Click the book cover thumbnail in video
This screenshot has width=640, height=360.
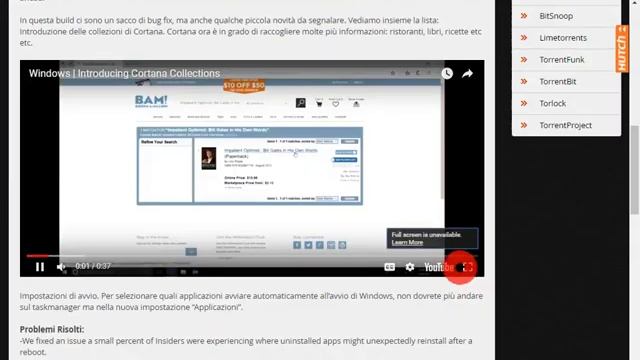coord(209,158)
